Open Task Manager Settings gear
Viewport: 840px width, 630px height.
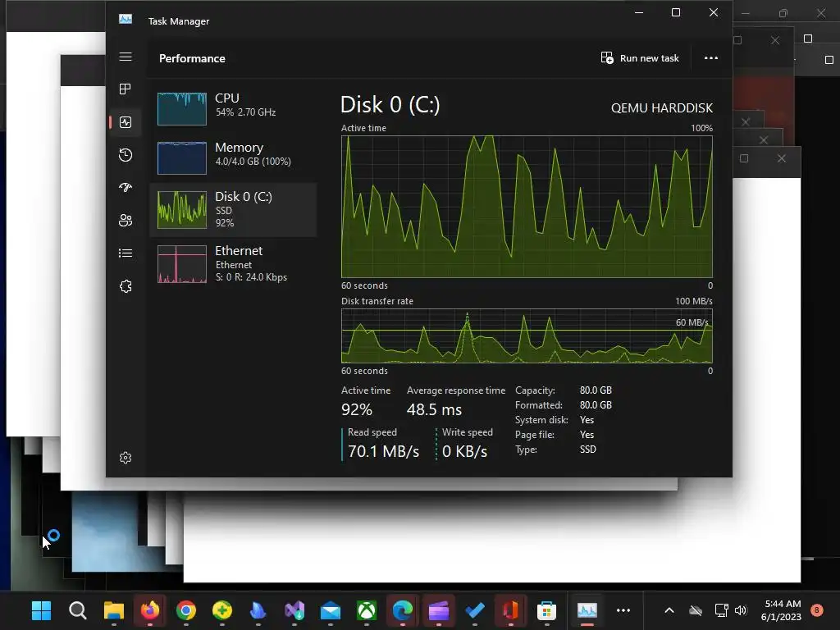click(126, 458)
